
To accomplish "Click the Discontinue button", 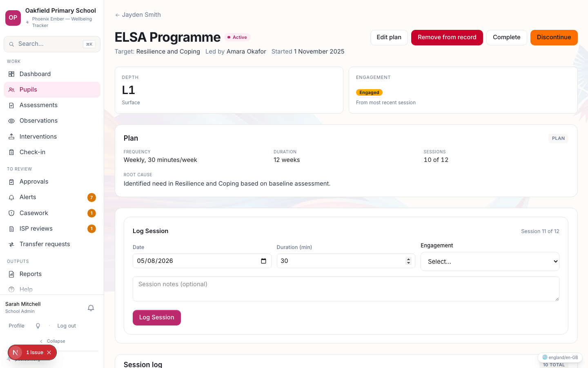I will (x=554, y=38).
